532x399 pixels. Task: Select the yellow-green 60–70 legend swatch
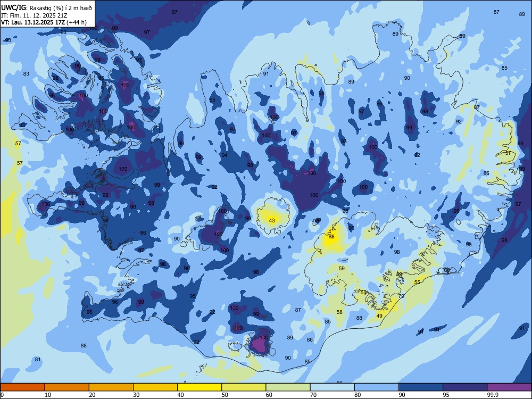[x=288, y=387]
